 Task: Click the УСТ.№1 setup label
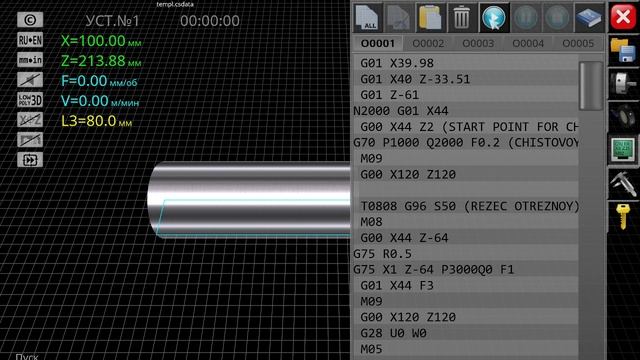pos(112,21)
